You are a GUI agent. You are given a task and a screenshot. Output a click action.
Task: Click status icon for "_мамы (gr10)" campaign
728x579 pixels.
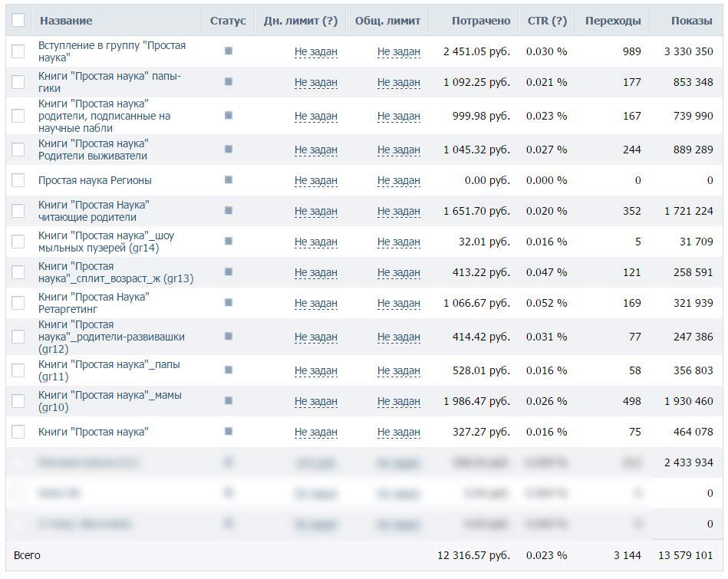[229, 400]
